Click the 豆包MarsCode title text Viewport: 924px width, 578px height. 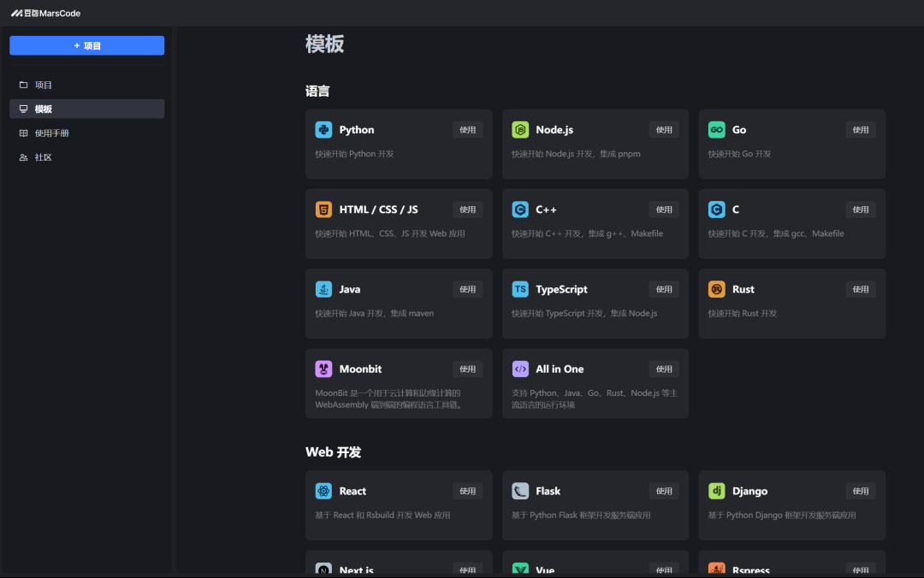pyautogui.click(x=52, y=13)
